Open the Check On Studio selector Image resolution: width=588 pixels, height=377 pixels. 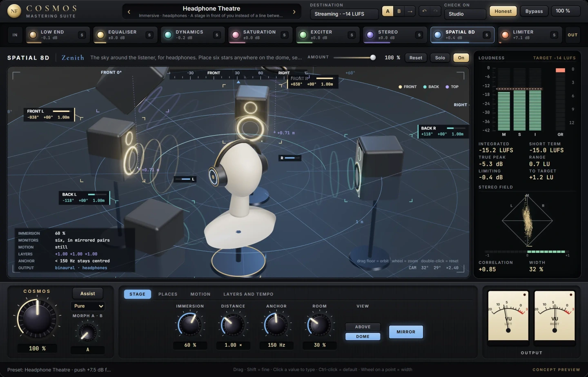point(465,14)
